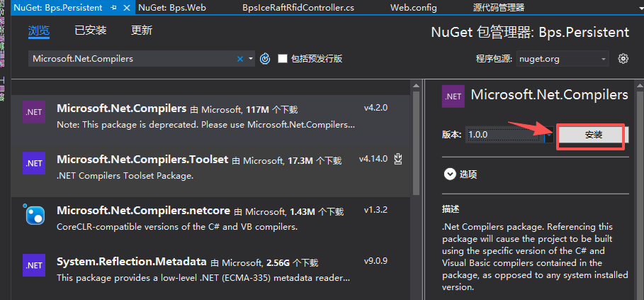
Task: Pin the NuGet: Bps.Persistent tab
Action: point(114,8)
